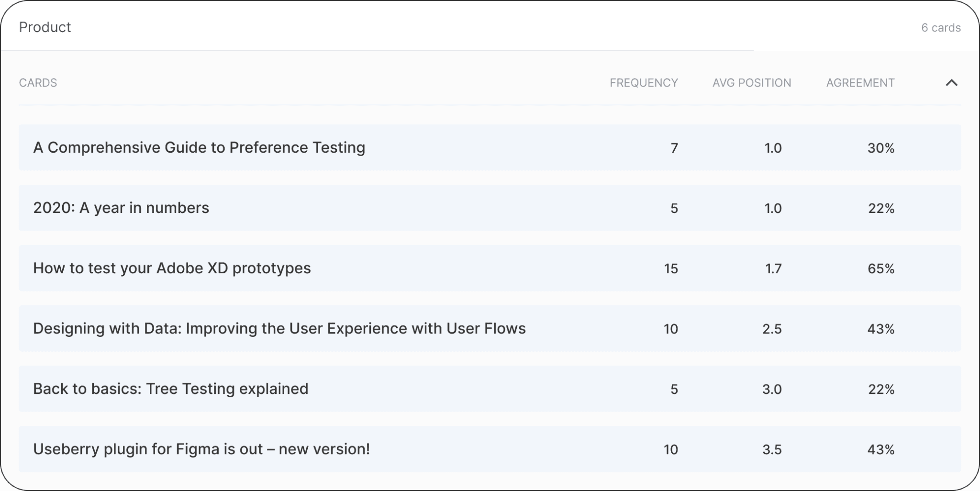The width and height of the screenshot is (980, 491).
Task: Click the 30% agreement for Preference Testing
Action: (880, 148)
